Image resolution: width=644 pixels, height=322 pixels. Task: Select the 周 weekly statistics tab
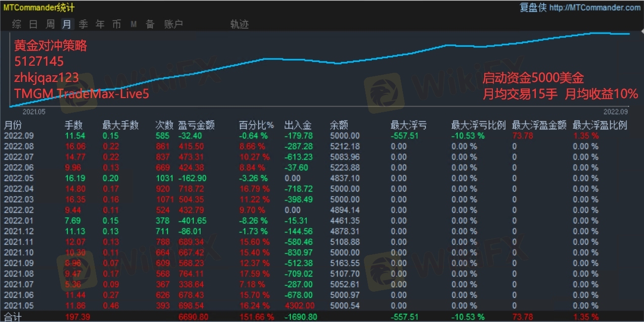(x=50, y=24)
